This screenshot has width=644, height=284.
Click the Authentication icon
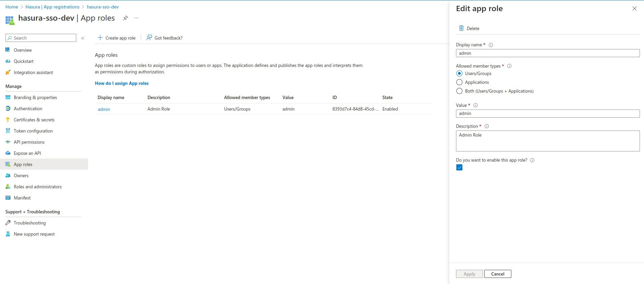[8, 109]
